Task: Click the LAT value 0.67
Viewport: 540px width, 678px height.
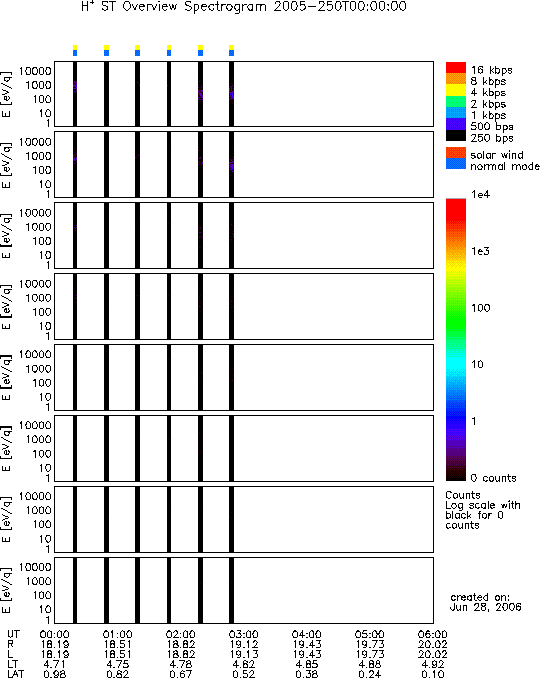Action: pyautogui.click(x=181, y=674)
